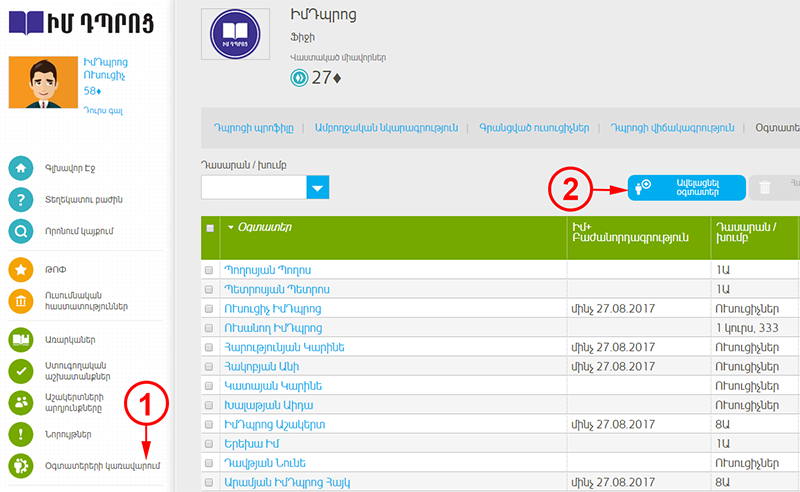Toggle the select-all checkbox in table header
Screen dimensions: 800x492
coord(210,228)
